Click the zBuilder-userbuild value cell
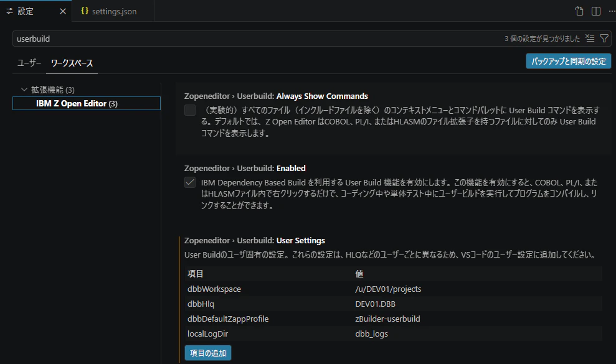 [387, 319]
